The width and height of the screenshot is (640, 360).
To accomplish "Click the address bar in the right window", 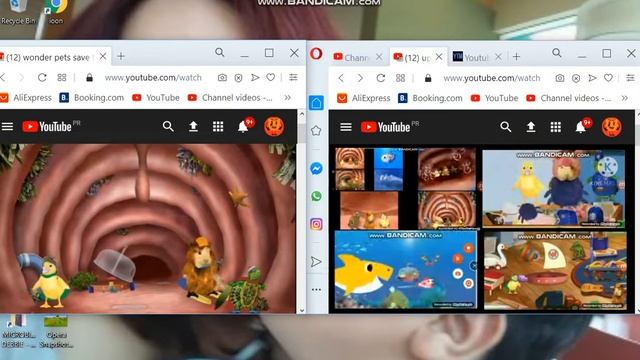I will tap(491, 78).
